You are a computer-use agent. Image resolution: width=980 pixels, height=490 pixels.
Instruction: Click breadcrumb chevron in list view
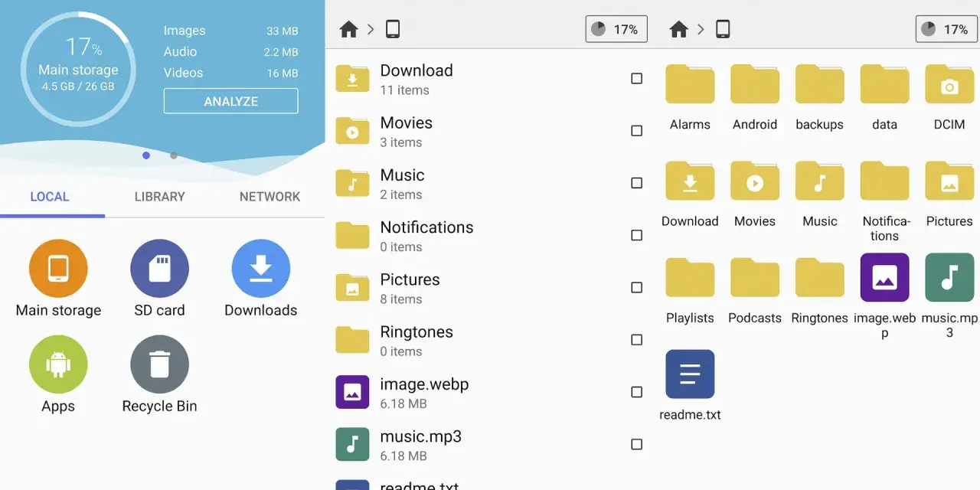pyautogui.click(x=371, y=29)
